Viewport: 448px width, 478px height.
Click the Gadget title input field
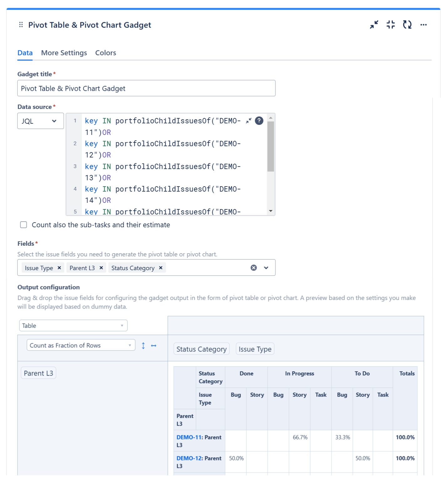[x=146, y=89]
